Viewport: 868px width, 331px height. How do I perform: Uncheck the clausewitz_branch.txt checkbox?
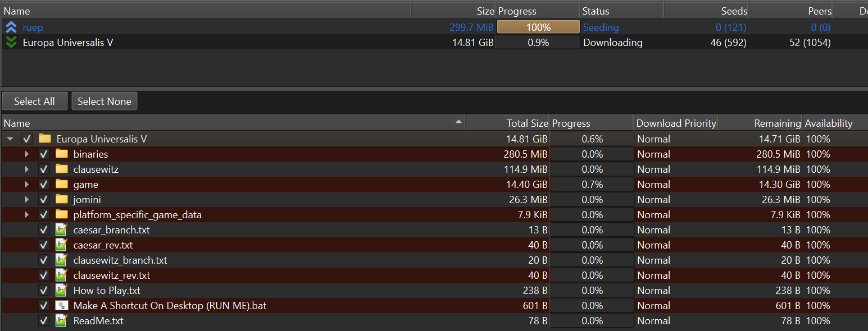click(44, 260)
